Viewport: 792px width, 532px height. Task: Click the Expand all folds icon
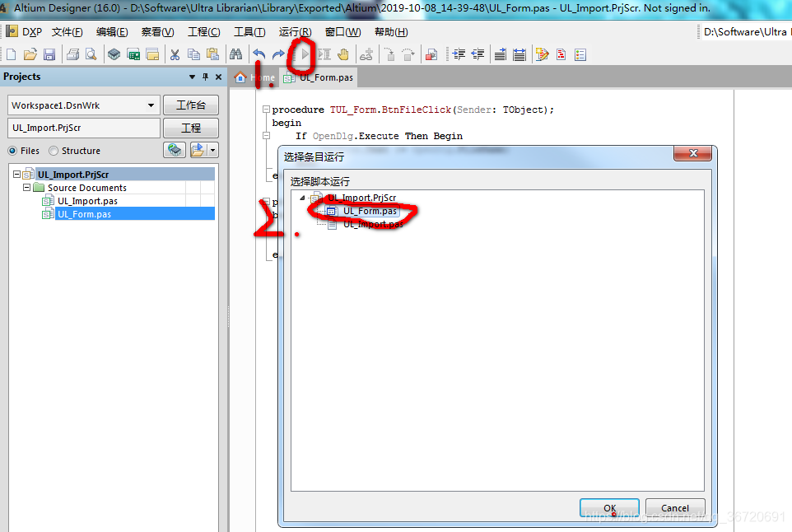point(519,54)
